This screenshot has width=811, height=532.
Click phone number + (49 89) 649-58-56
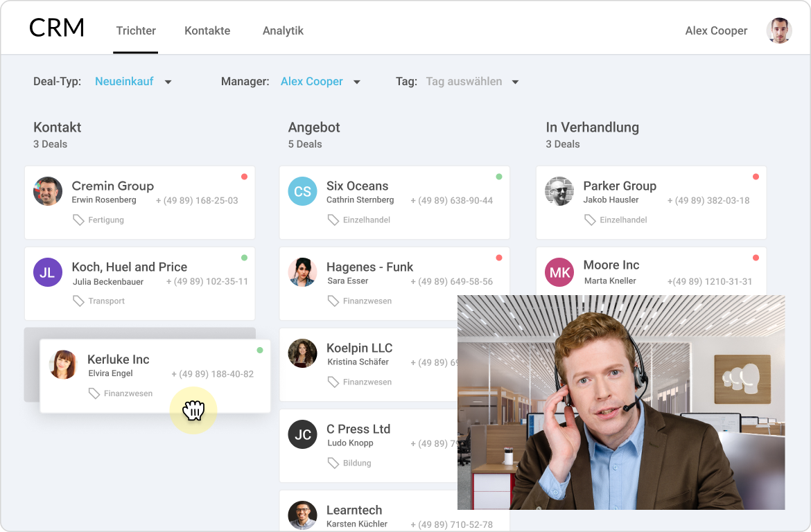click(451, 282)
